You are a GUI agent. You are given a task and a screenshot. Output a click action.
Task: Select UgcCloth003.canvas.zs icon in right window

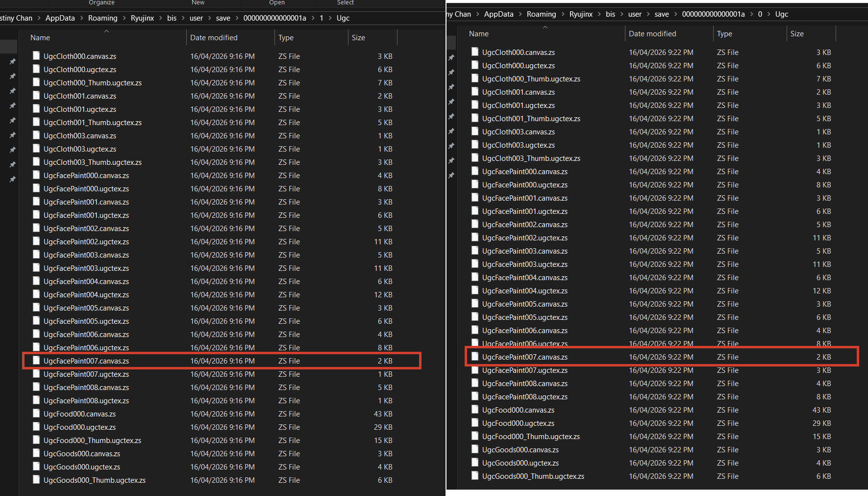pos(475,131)
